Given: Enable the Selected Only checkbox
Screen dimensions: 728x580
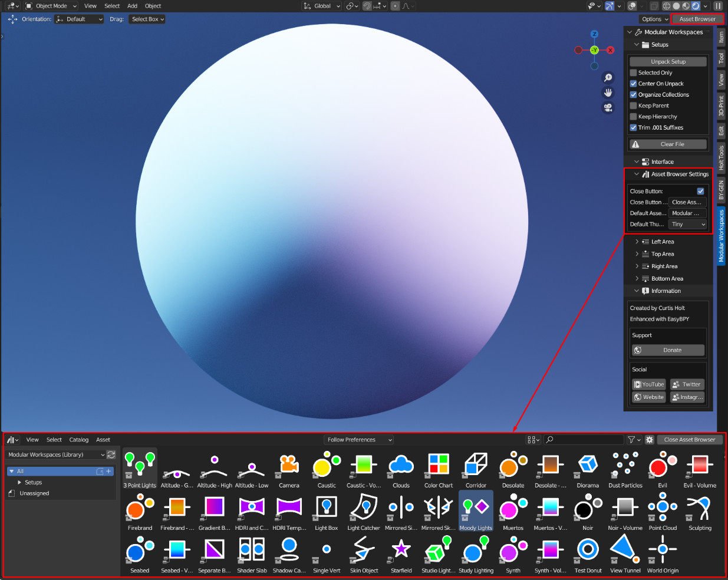Looking at the screenshot, I should pyautogui.click(x=633, y=72).
